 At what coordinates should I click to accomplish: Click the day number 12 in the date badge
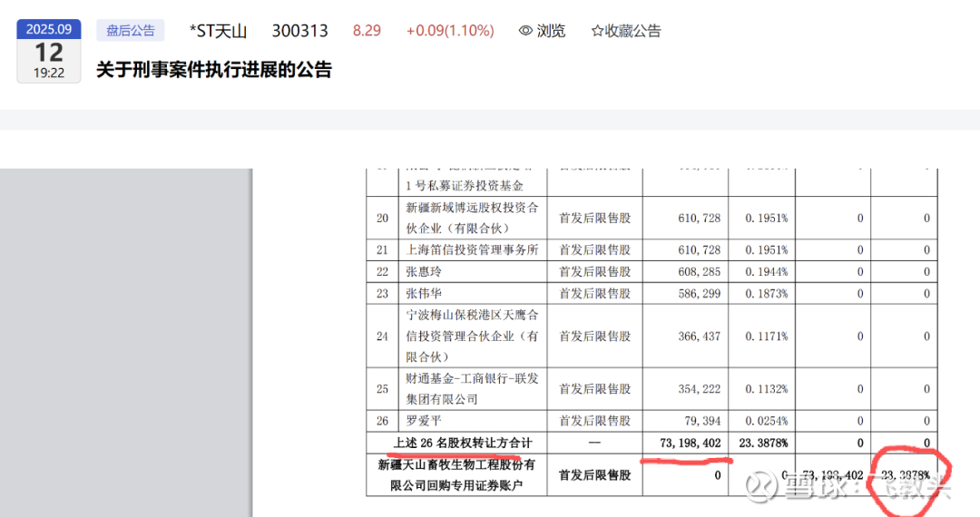click(x=49, y=53)
